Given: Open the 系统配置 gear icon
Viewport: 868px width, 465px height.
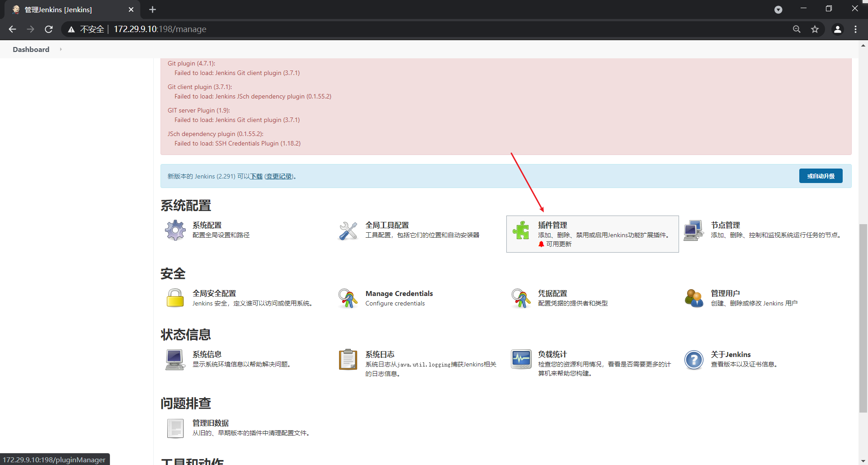Looking at the screenshot, I should 175,230.
